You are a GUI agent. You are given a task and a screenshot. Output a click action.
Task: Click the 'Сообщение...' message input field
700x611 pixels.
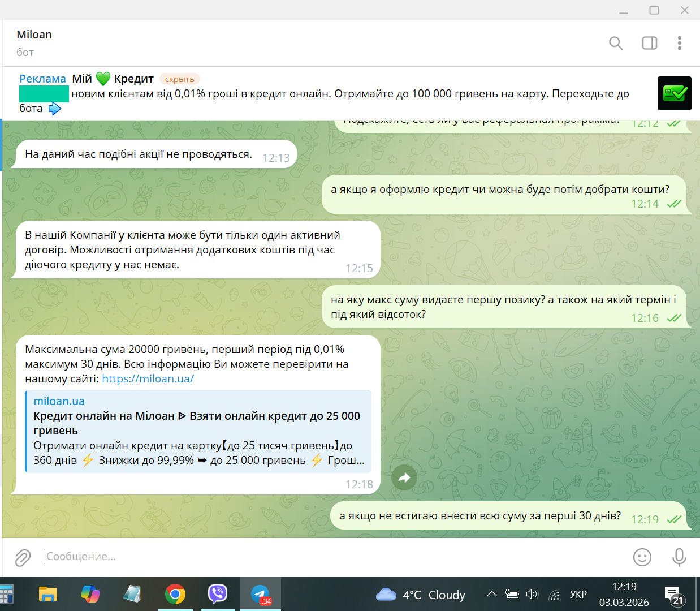pos(334,557)
